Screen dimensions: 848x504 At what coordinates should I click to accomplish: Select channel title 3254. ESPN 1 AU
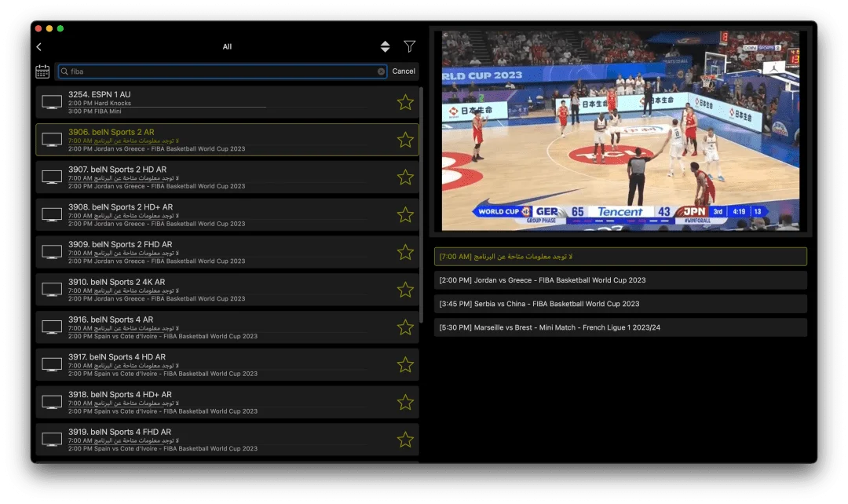(x=100, y=95)
